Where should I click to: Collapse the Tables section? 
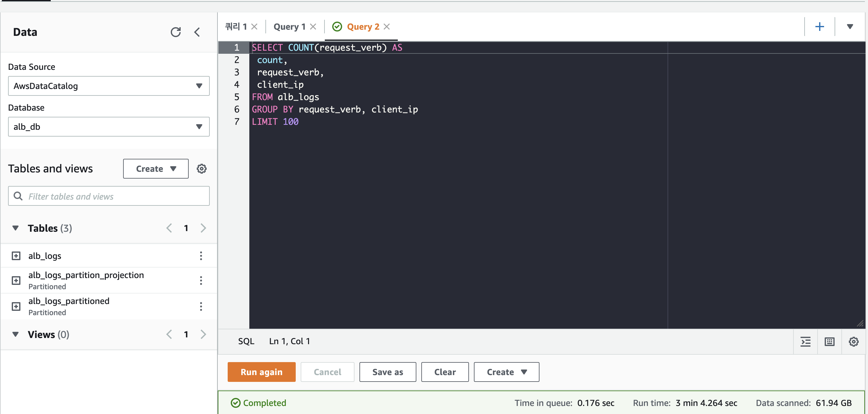pyautogui.click(x=15, y=228)
